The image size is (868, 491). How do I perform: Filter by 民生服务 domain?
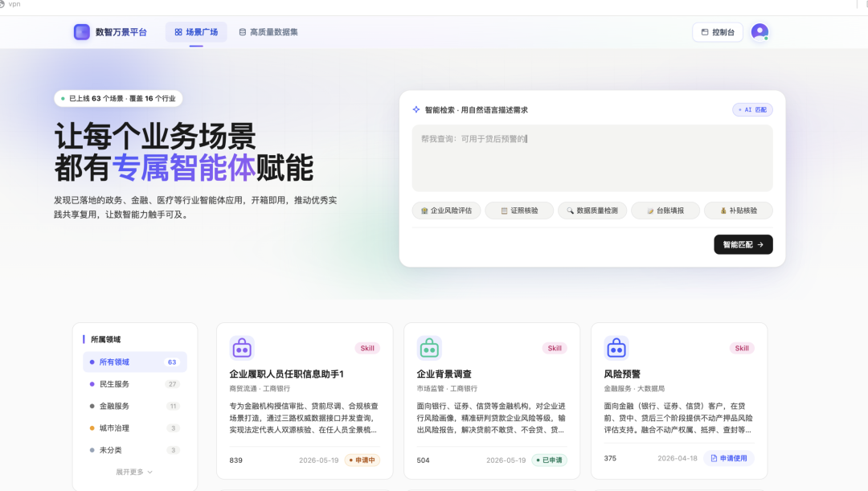pos(135,384)
